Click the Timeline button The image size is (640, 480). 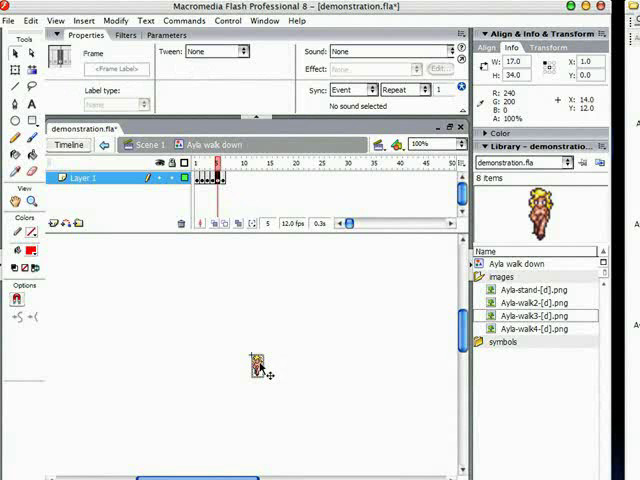69,145
